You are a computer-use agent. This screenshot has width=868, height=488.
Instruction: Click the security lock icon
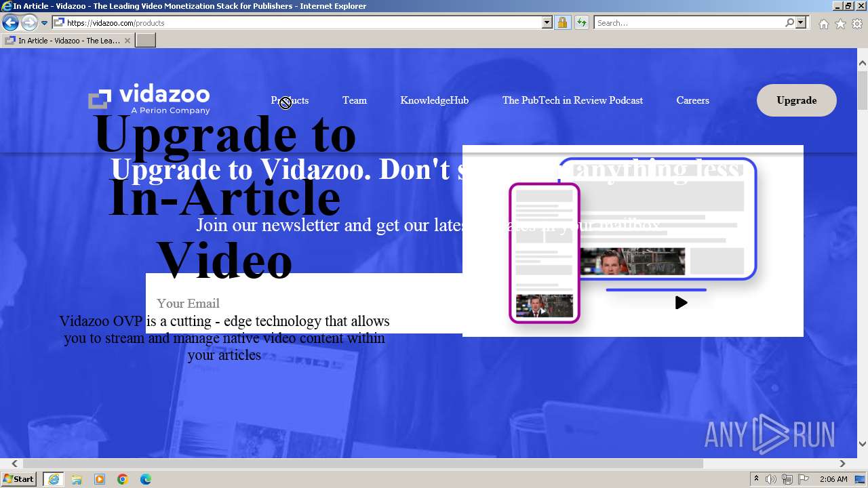point(562,23)
